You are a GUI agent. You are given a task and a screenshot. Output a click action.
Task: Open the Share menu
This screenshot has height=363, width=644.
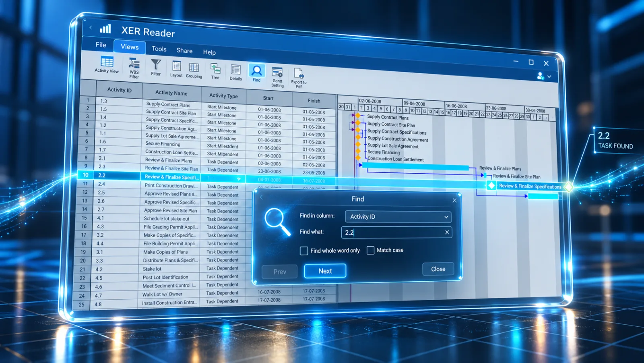point(184,50)
